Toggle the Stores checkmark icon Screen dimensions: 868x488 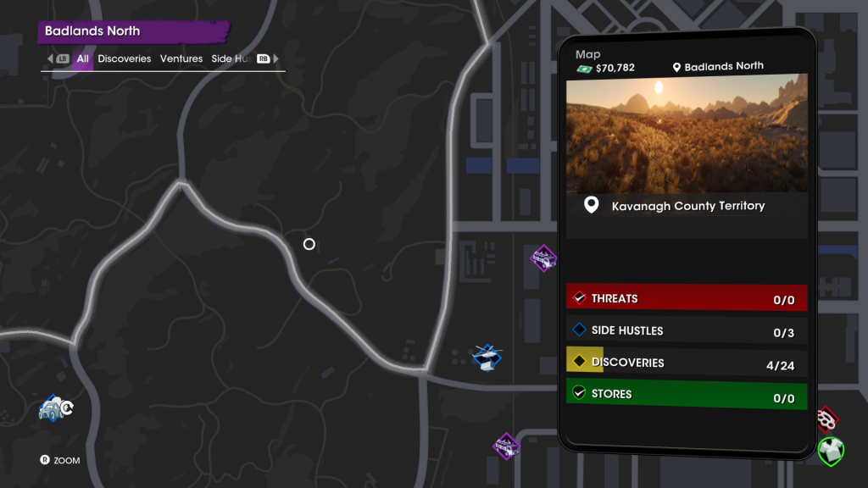(x=579, y=392)
